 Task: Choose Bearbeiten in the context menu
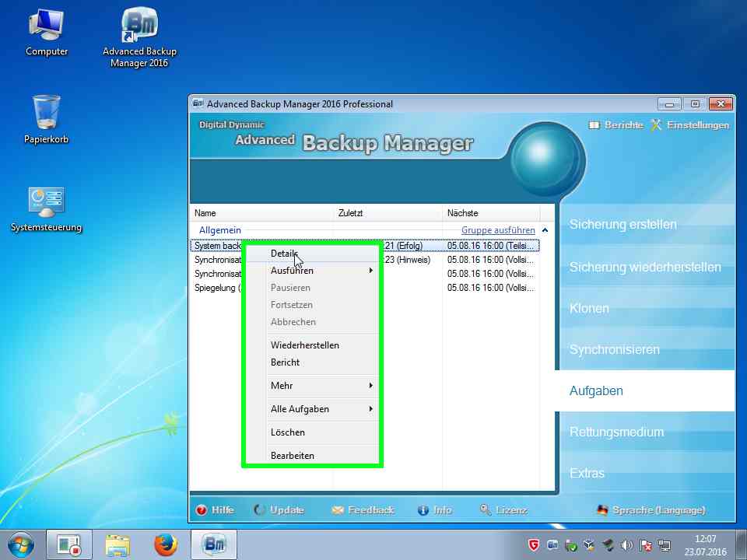313,456
